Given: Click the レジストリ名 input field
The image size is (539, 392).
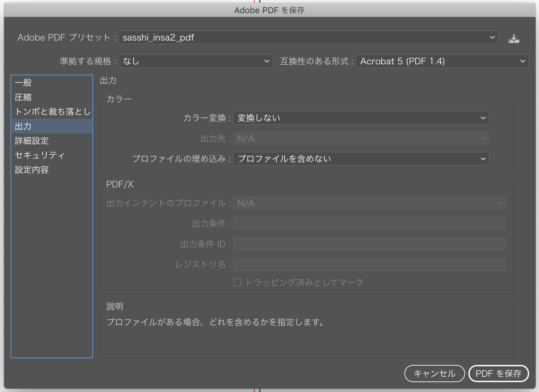Looking at the screenshot, I should click(x=369, y=264).
